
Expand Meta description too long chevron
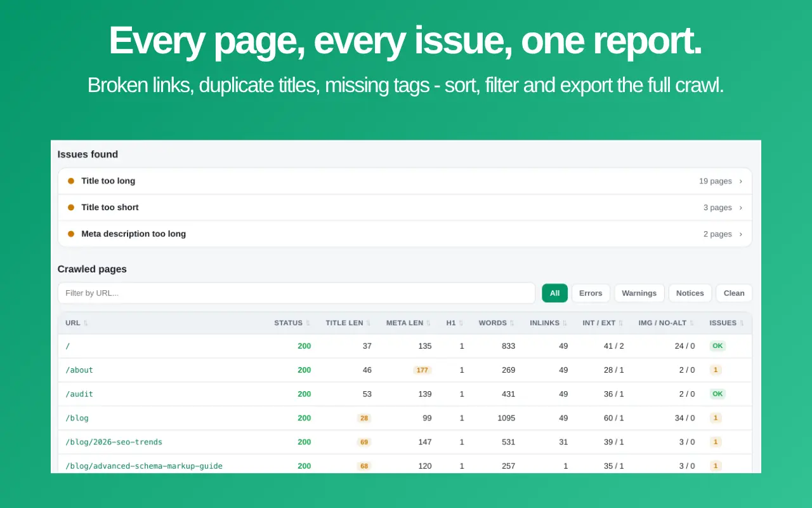740,234
